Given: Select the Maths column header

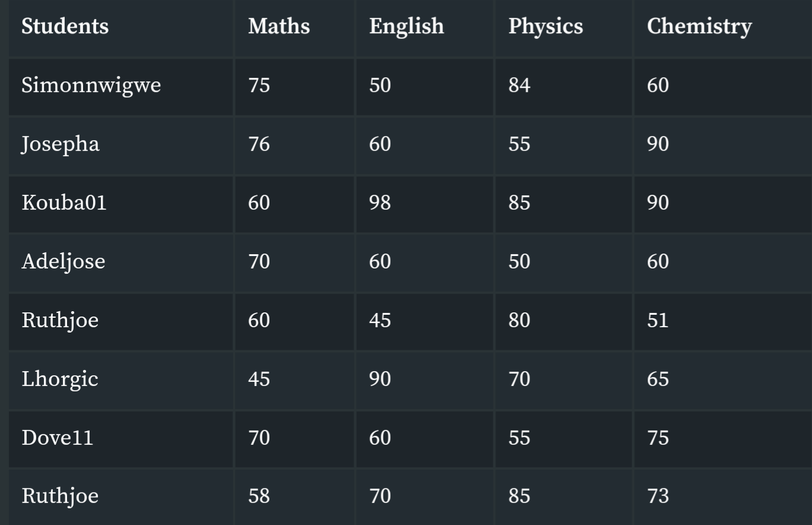Looking at the screenshot, I should (295, 27).
